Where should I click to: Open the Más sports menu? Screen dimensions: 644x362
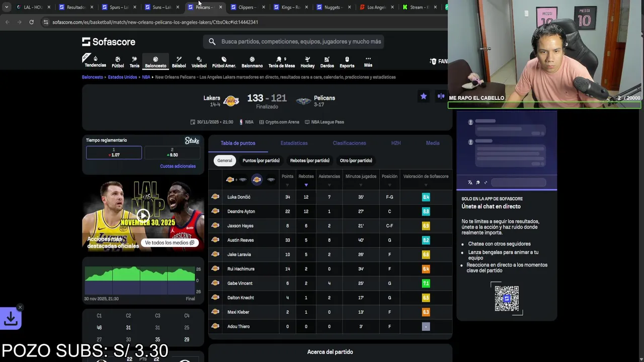[368, 62]
